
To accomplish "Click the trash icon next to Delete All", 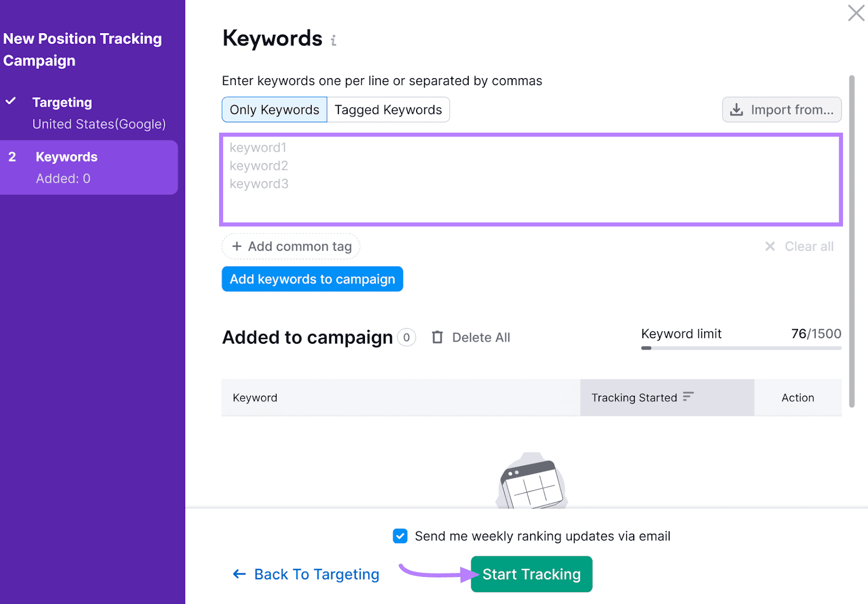I will [x=437, y=337].
